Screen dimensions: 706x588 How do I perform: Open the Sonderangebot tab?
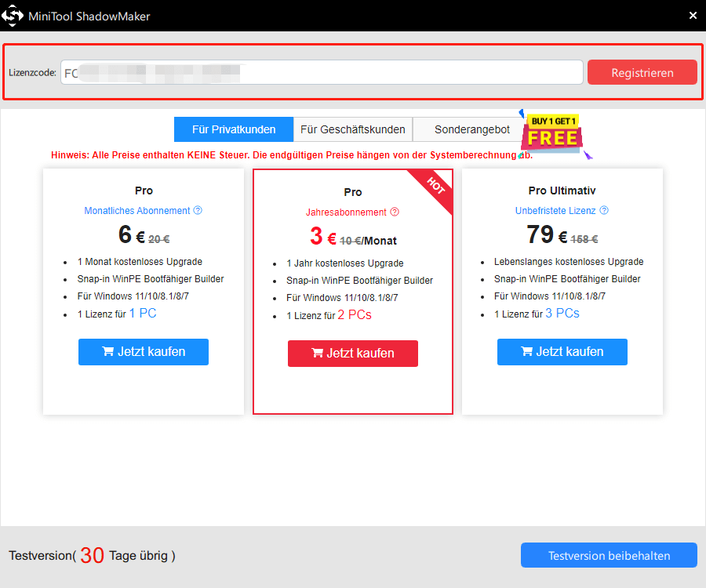[472, 129]
